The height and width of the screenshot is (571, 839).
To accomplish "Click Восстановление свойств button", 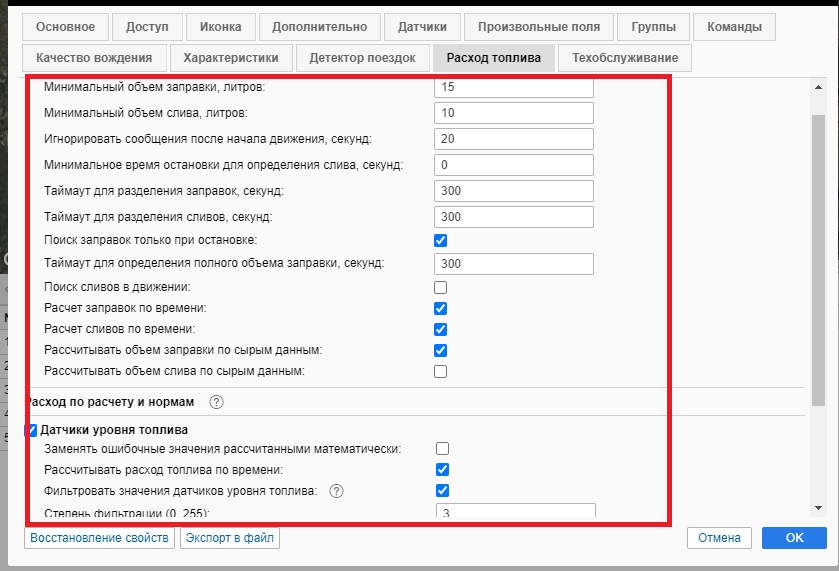I will click(x=99, y=538).
